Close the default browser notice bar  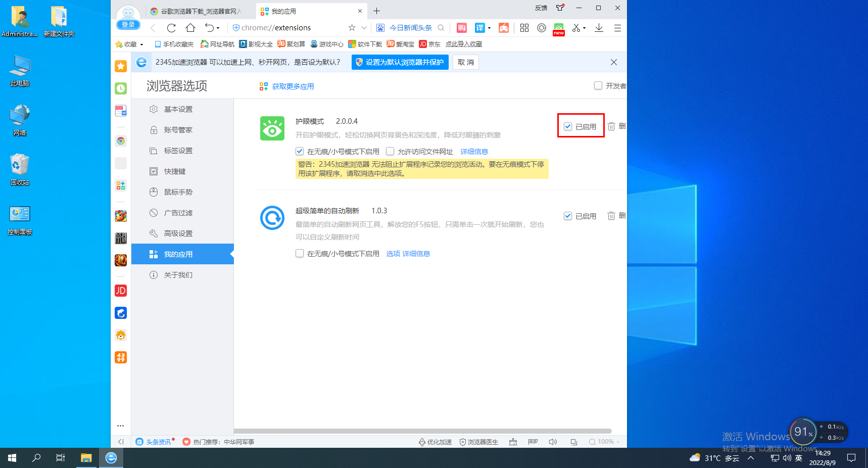(x=613, y=62)
